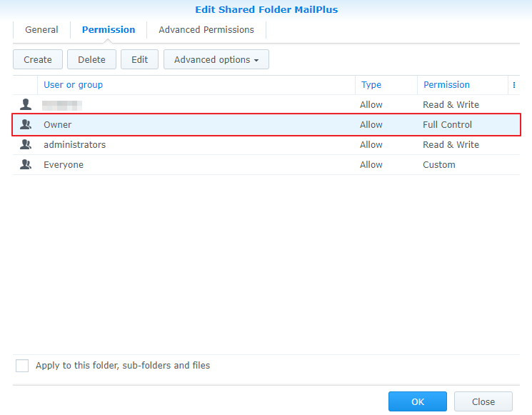Viewport: 532px width, 415px height.
Task: Click the Edit button
Action: tap(139, 59)
